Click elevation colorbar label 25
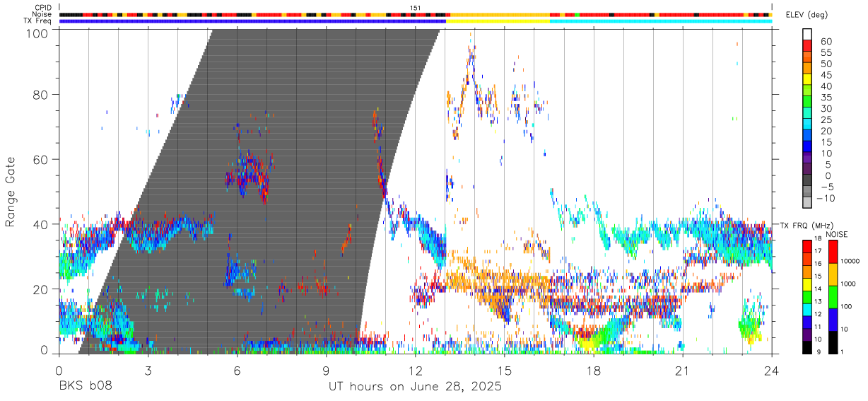 tap(825, 120)
